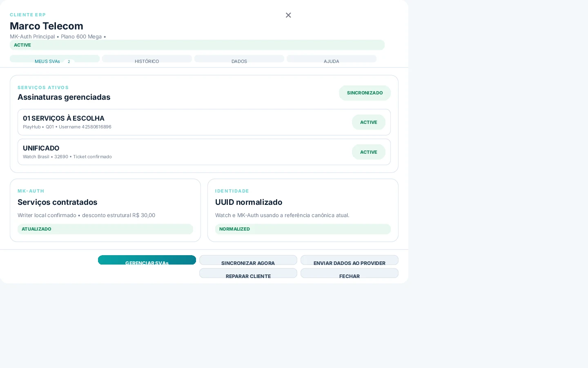
Task: Select the UNIFICADO subscription row
Action: click(204, 152)
